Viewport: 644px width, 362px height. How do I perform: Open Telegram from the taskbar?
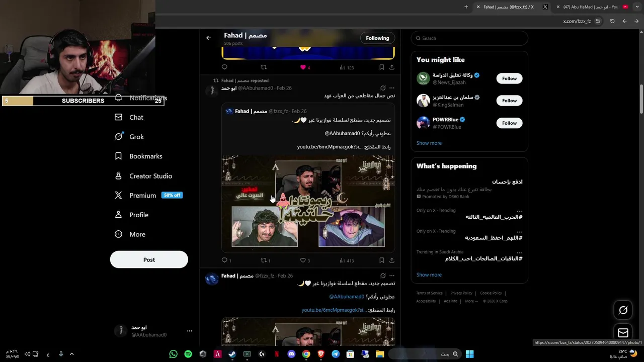coord(336,354)
